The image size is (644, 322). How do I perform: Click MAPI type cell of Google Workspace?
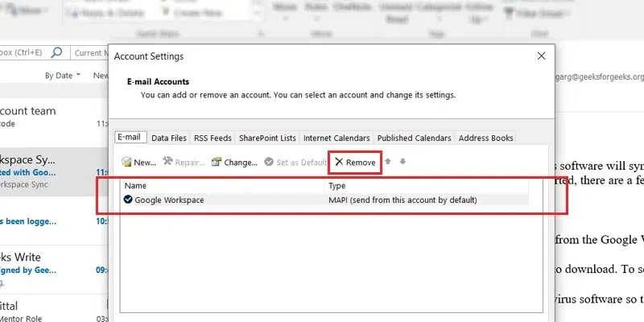coord(402,200)
